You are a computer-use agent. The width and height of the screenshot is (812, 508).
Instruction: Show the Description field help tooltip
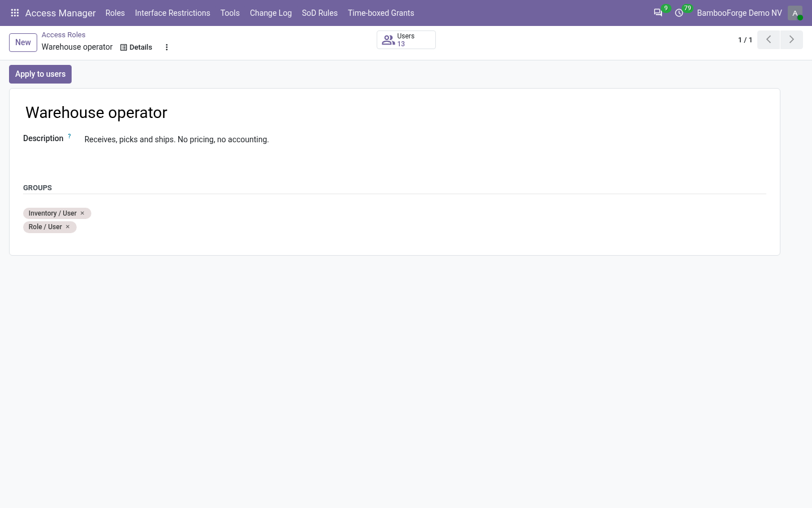pyautogui.click(x=69, y=136)
